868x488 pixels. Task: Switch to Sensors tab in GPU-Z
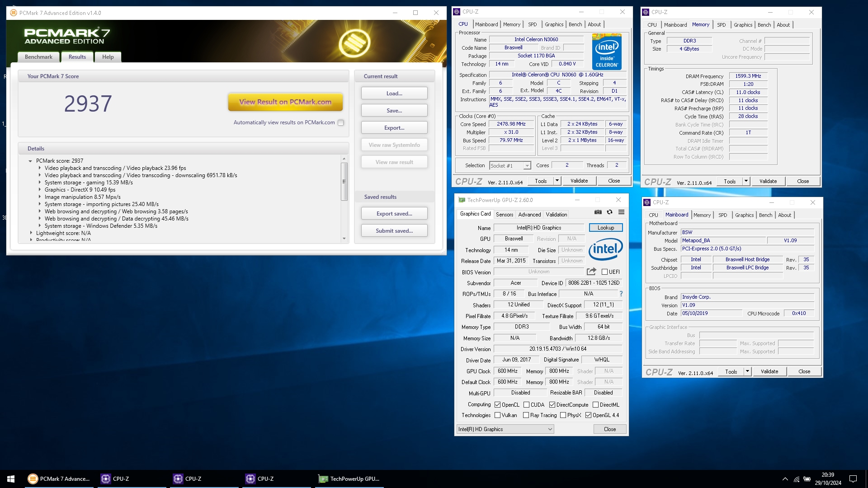pyautogui.click(x=504, y=215)
